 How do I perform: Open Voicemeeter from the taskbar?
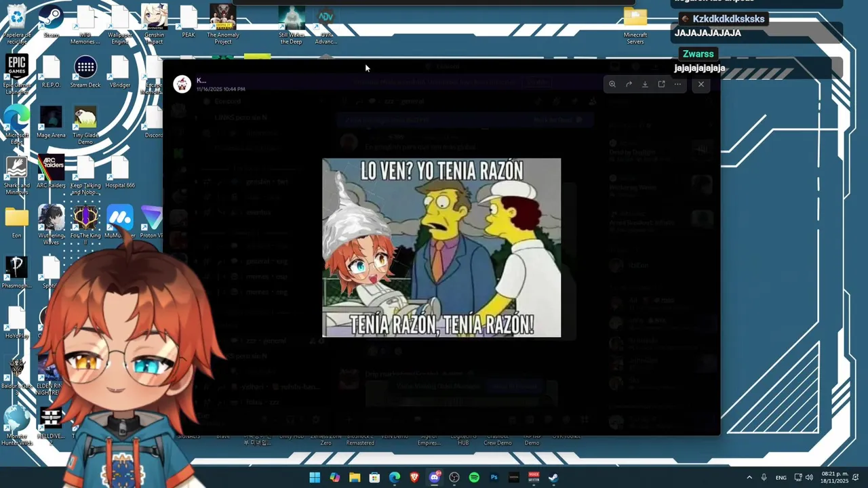[x=534, y=477]
